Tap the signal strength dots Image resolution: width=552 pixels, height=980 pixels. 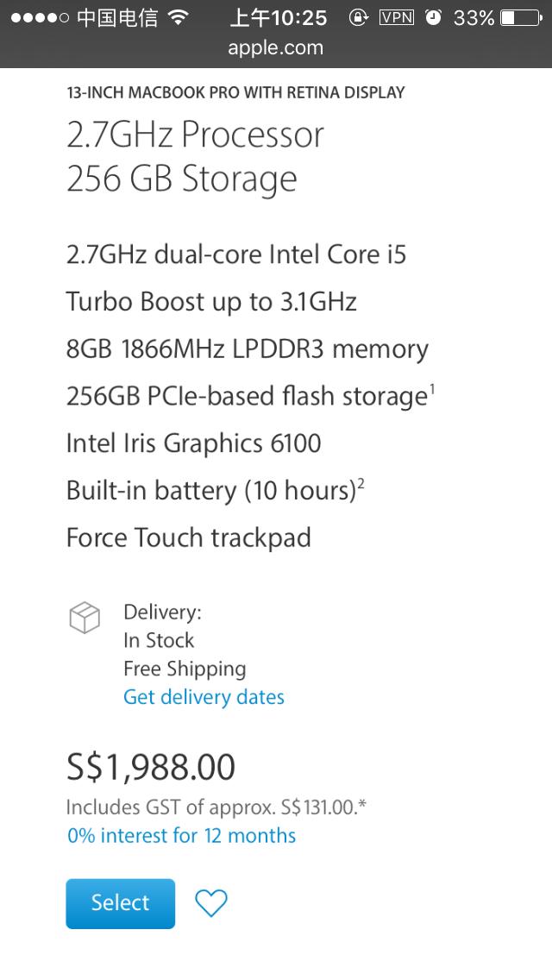coord(38,17)
